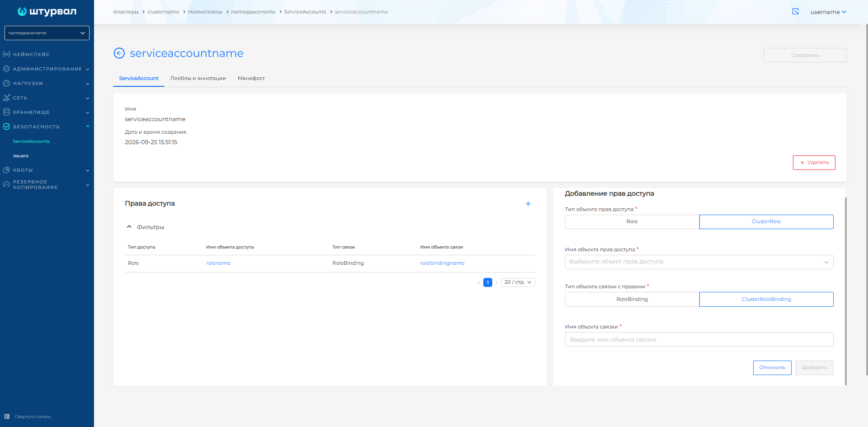
Task: Click the Резервное копирование icon
Action: [6, 184]
